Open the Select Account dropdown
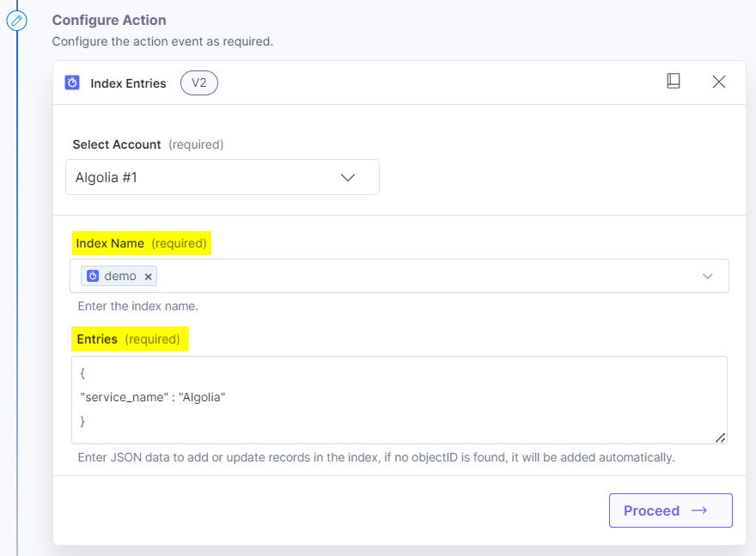756x556 pixels. point(223,177)
